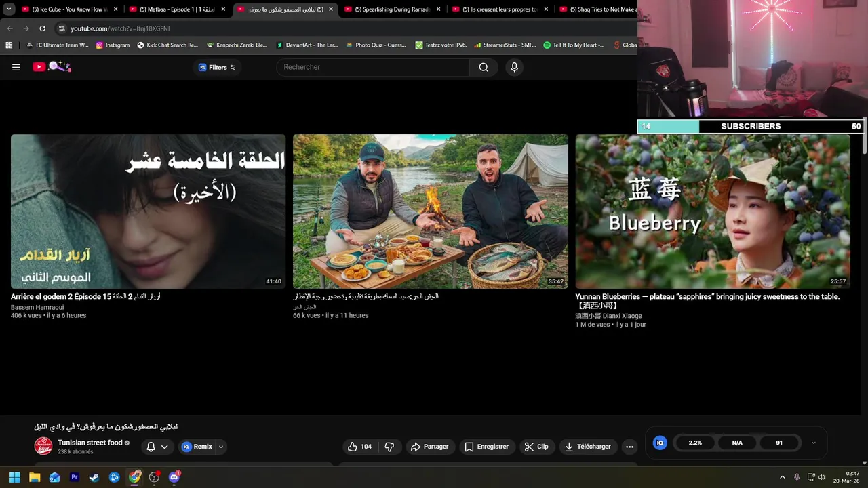868x488 pixels.
Task: Close the Spearfishing During Ramadan tab
Action: pyautogui.click(x=438, y=9)
